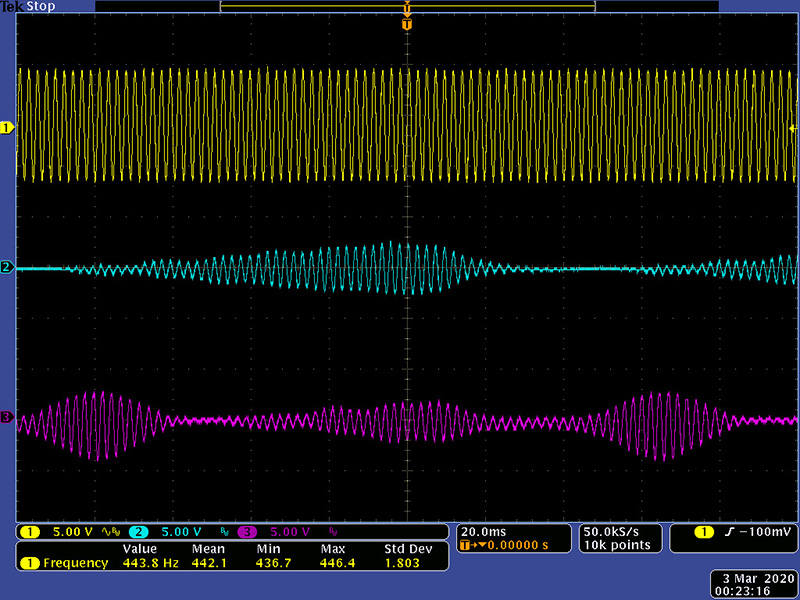Click the date and time display

point(754,585)
